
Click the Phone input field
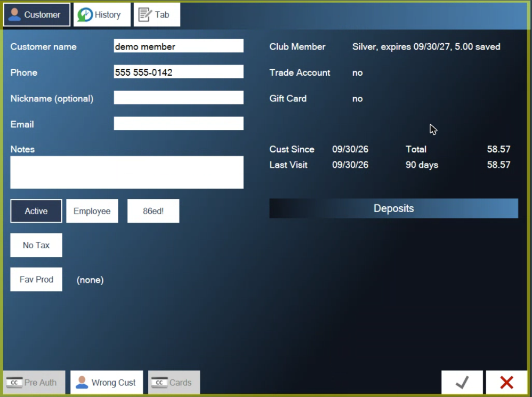(x=179, y=72)
